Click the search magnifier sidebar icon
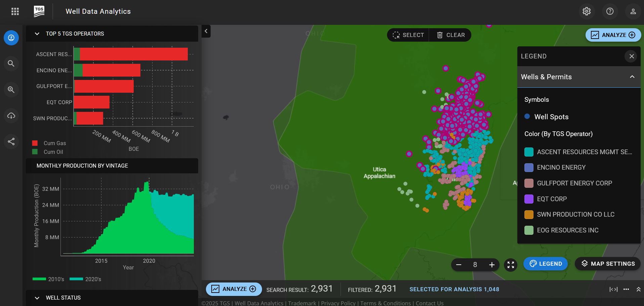This screenshot has height=306, width=644. [x=11, y=63]
